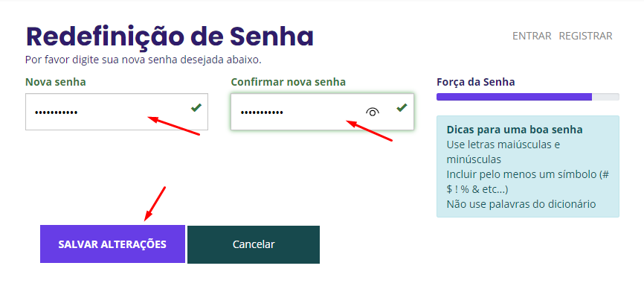Open the ENTRAR login link

point(532,36)
